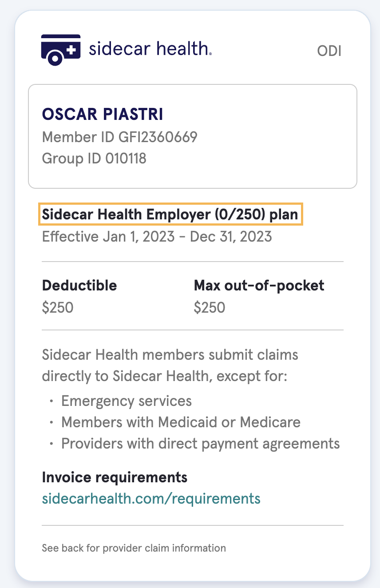Click the Sidecar Health ambulance logo icon
Image resolution: width=380 pixels, height=588 pixels.
pos(61,50)
